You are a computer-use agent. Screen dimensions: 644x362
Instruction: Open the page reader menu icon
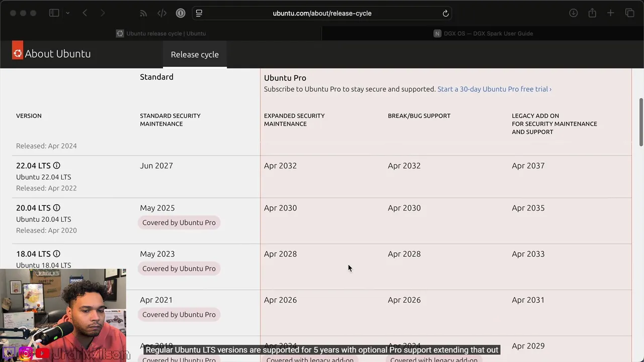click(x=199, y=13)
